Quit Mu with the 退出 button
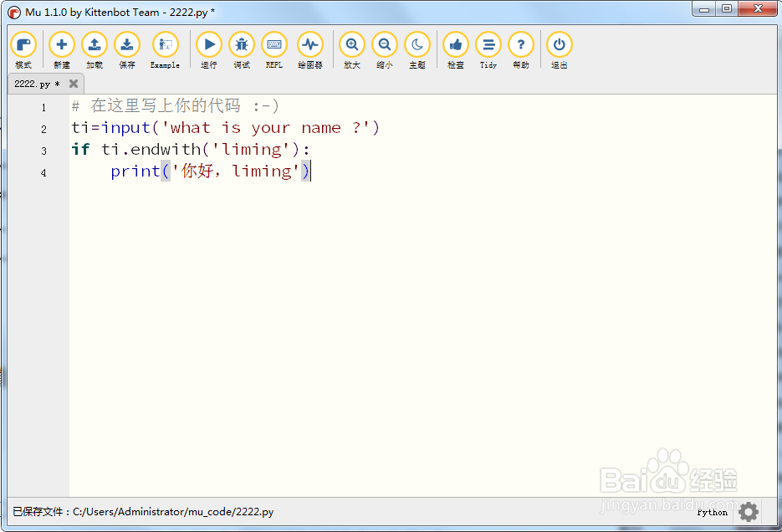 (x=558, y=45)
